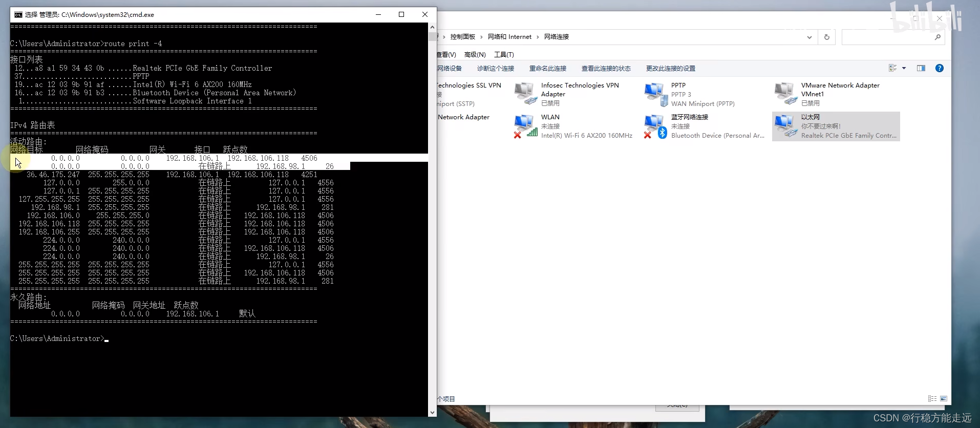Image resolution: width=980 pixels, height=428 pixels.
Task: Click the cmd scrollbar down arrow
Action: [x=432, y=412]
